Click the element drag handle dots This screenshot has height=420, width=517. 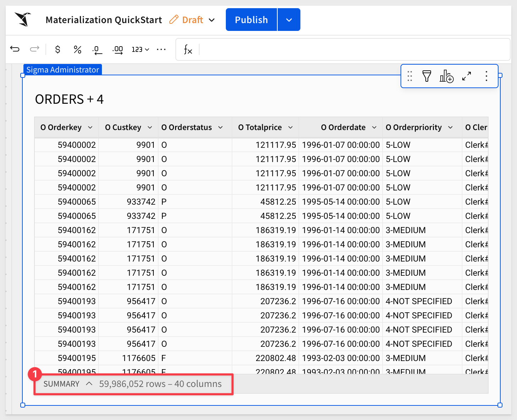(410, 76)
